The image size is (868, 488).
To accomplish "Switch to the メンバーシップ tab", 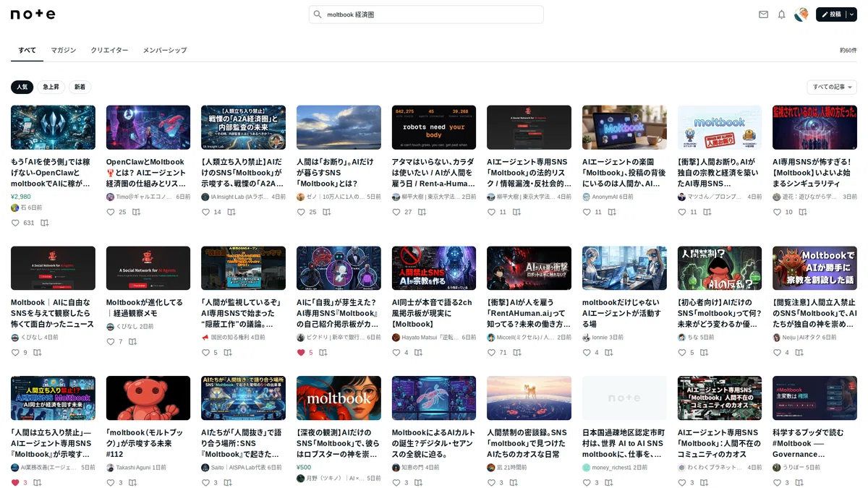I will [x=165, y=50].
